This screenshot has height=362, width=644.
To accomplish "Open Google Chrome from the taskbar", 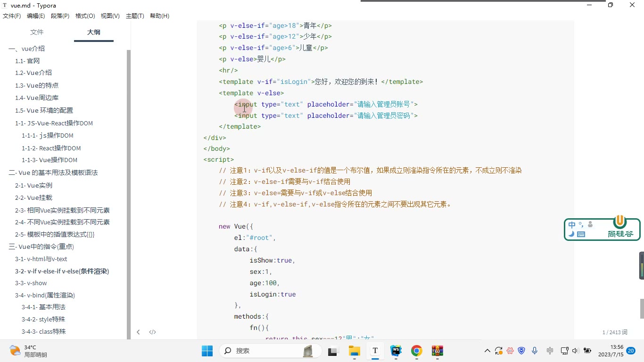I will pos(417,351).
